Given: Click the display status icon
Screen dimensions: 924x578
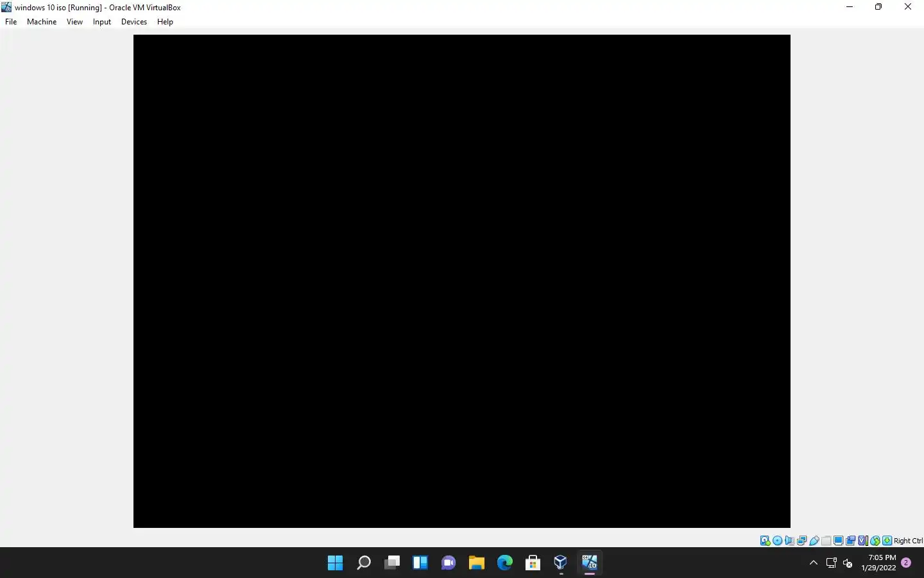Looking at the screenshot, I should click(838, 541).
